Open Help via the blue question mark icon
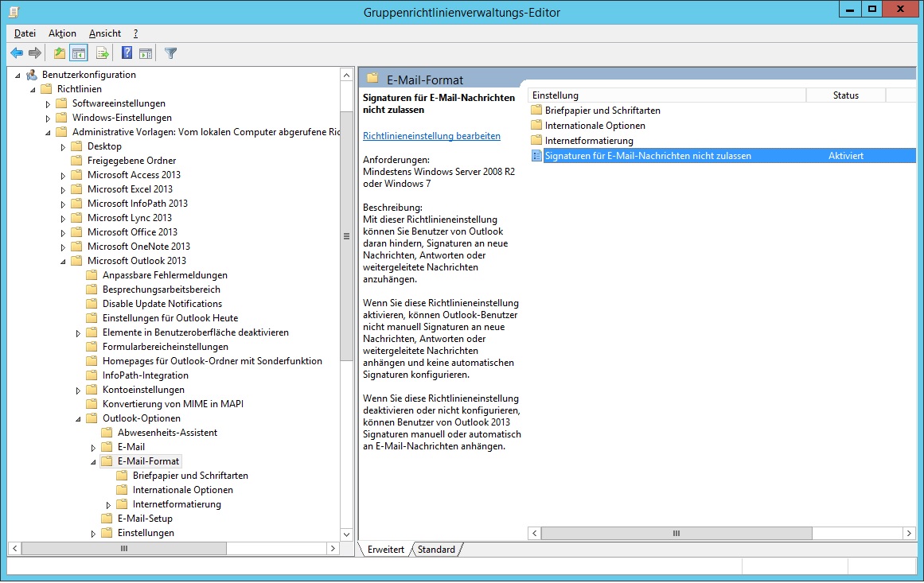Screen dimensions: 924x583 point(127,53)
